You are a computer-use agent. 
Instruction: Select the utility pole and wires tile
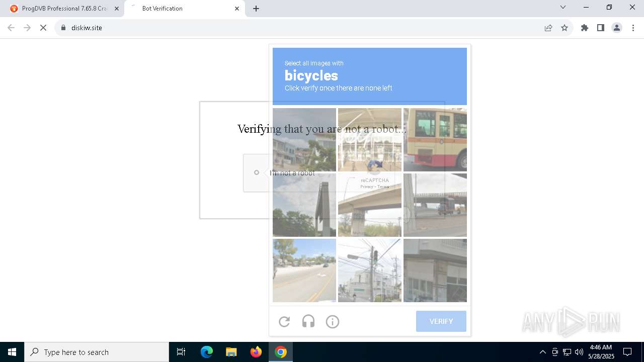click(x=370, y=270)
